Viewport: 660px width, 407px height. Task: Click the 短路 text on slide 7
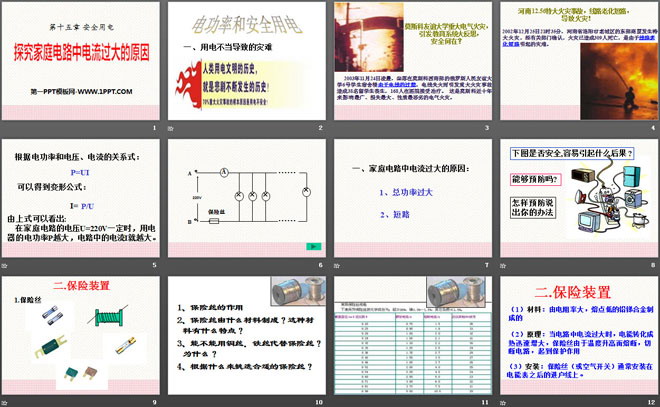392,214
